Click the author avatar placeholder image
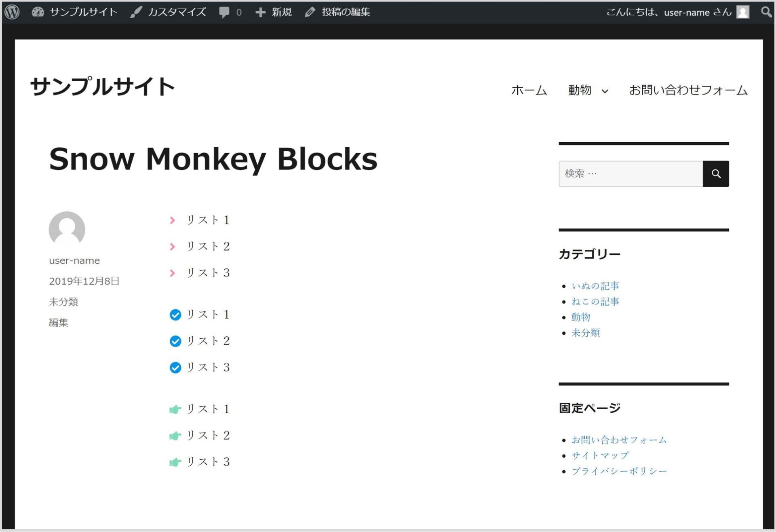 [67, 229]
